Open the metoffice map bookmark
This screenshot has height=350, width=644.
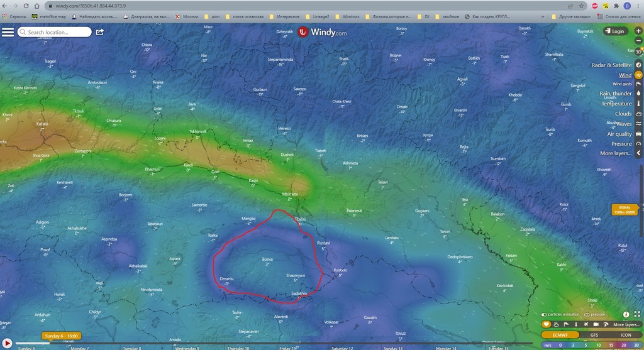[49, 17]
